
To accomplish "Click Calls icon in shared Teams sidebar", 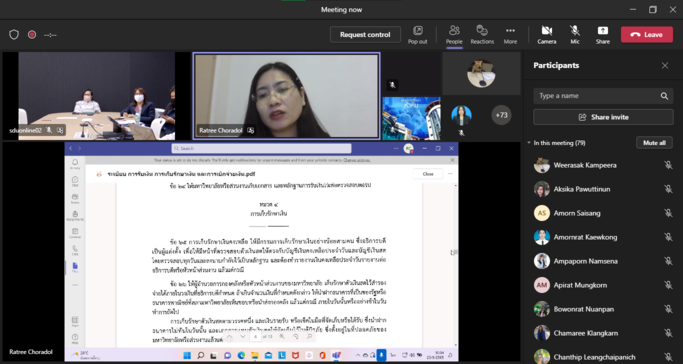I will coord(75,250).
